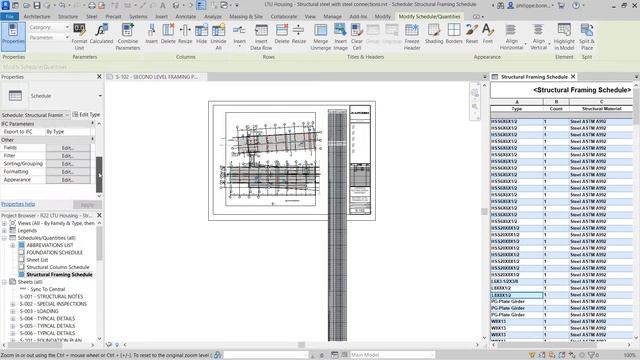Click Resize in the Rows panel

[x=298, y=33]
